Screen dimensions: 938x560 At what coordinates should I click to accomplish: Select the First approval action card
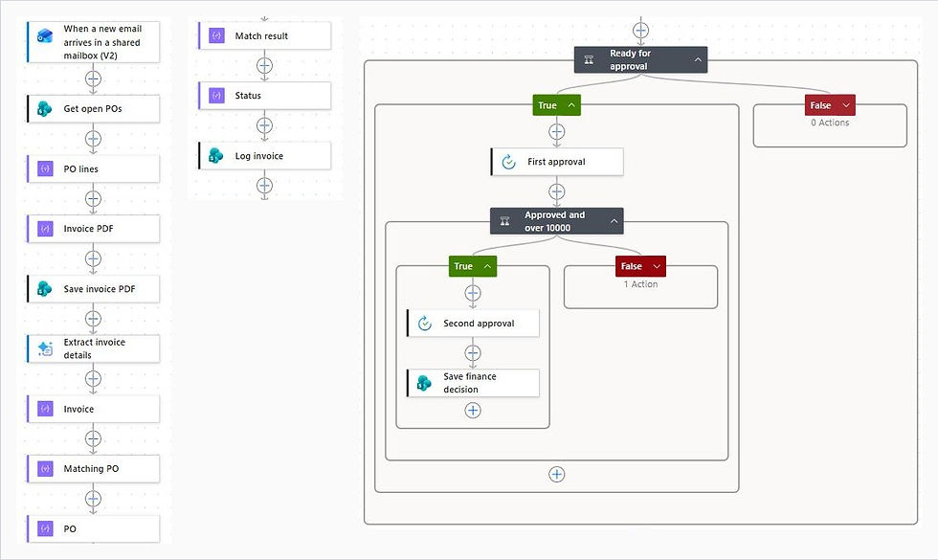point(557,162)
